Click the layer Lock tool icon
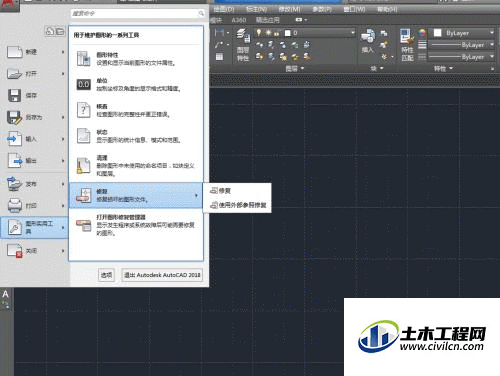This screenshot has height=376, width=500. (x=294, y=44)
